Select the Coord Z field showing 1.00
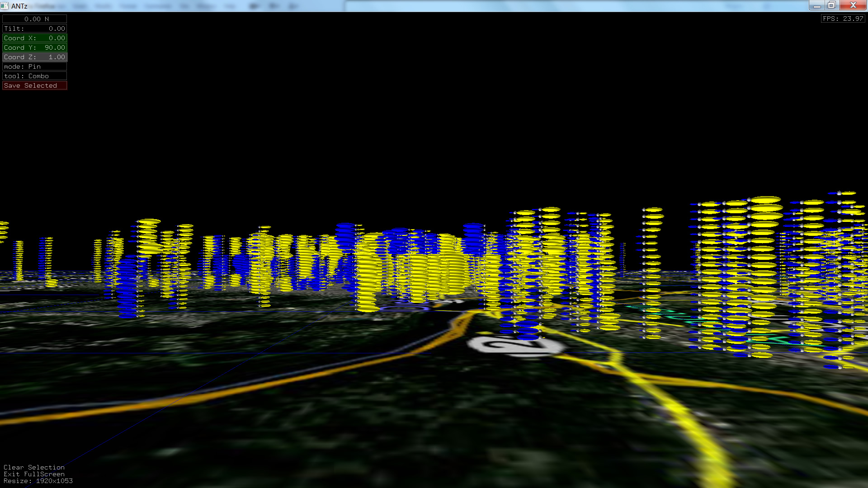Screen dimensions: 868x488 pyautogui.click(x=35, y=57)
